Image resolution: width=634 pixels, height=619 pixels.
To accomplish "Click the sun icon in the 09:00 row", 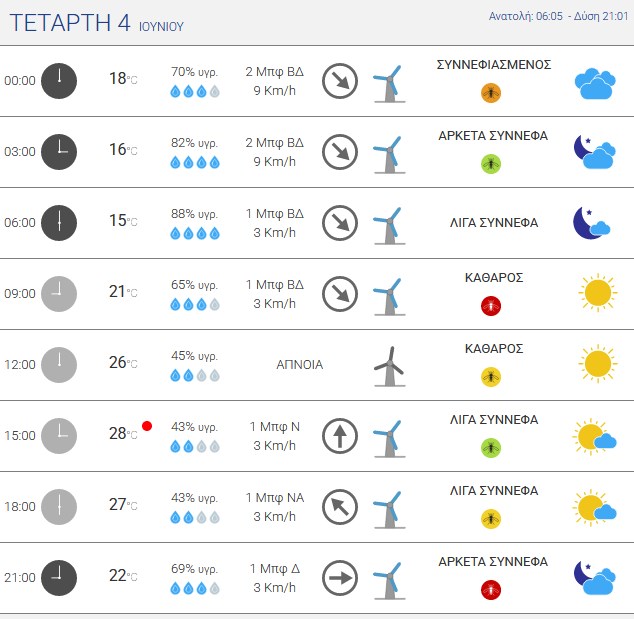I will [598, 292].
